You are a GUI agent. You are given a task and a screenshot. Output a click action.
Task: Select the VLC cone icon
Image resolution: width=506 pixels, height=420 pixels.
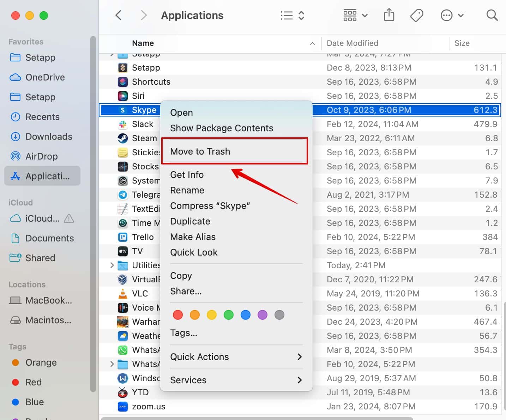click(x=122, y=294)
